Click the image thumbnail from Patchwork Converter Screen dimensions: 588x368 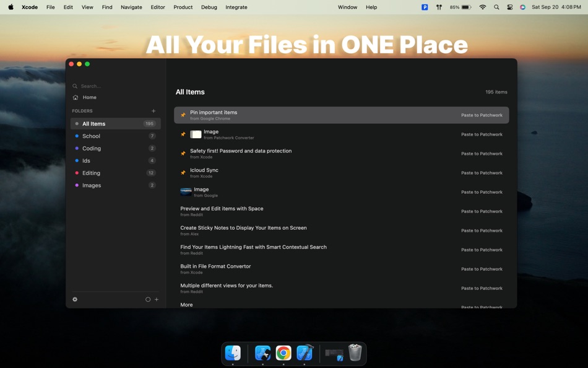click(196, 134)
